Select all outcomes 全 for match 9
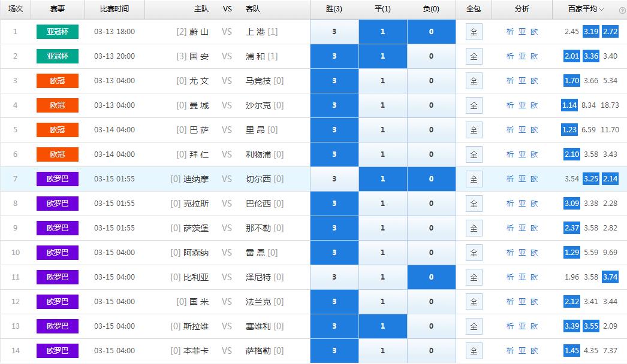627x364 pixels. point(474,228)
